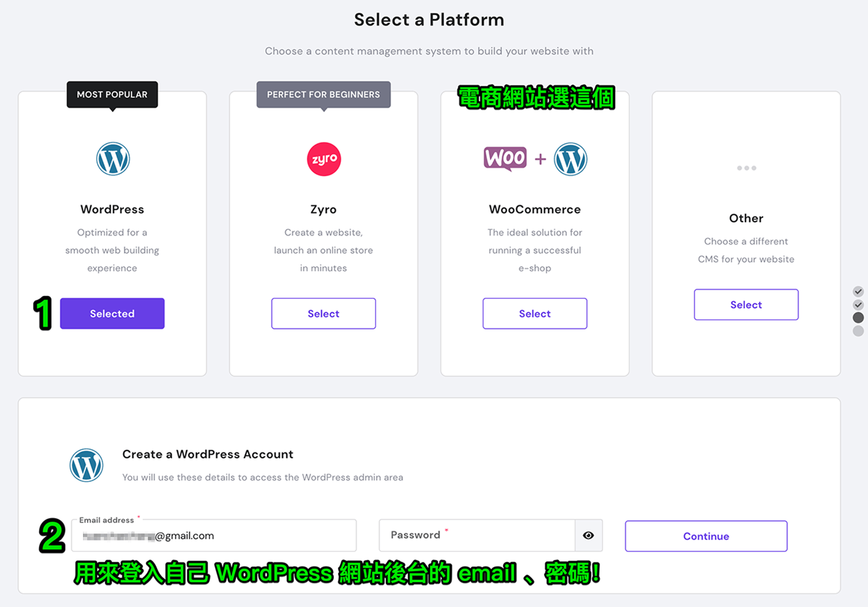The width and height of the screenshot is (868, 607).
Task: Click the second checked step indicator
Action: click(858, 305)
